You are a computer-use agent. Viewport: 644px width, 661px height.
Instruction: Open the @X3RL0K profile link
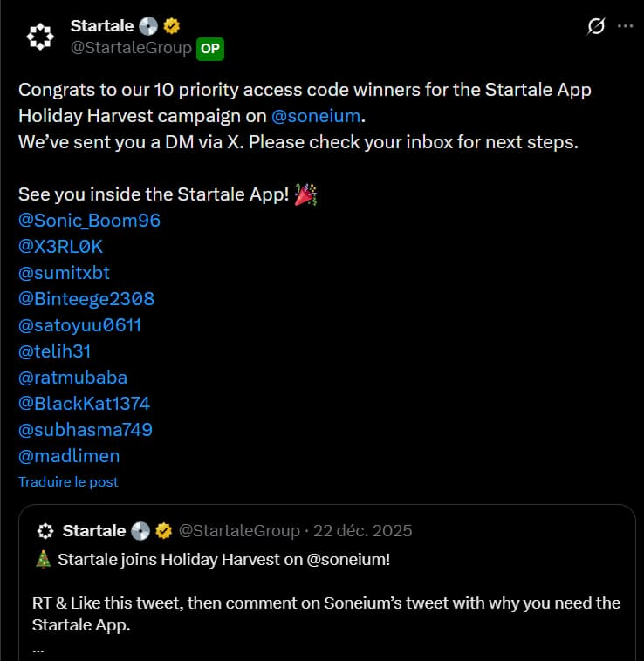pos(60,247)
